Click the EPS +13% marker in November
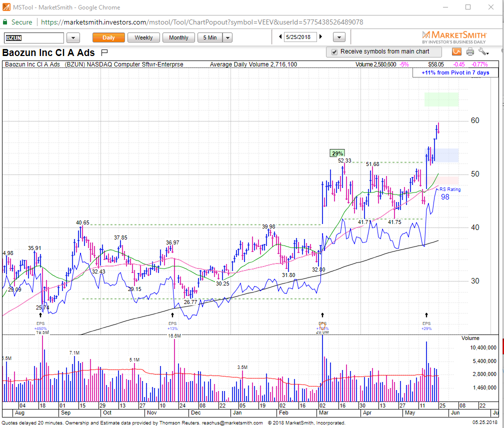Image resolution: width=504 pixels, height=428 pixels. (x=172, y=325)
